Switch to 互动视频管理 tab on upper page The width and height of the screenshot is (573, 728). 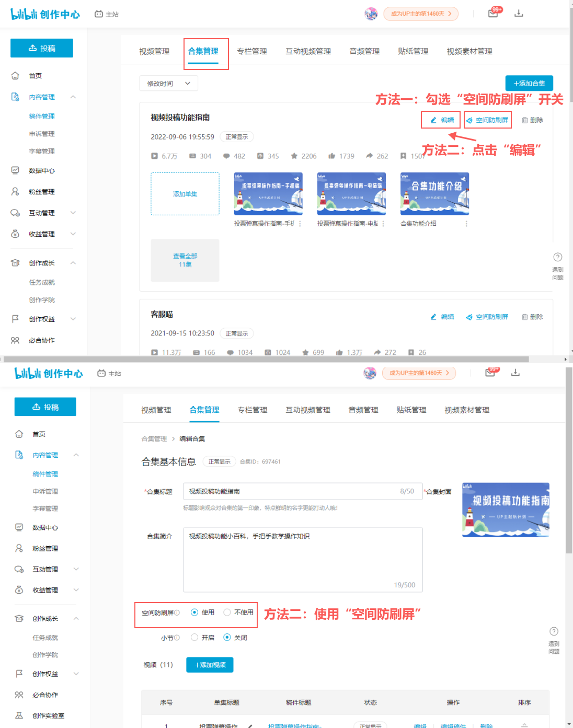click(308, 51)
